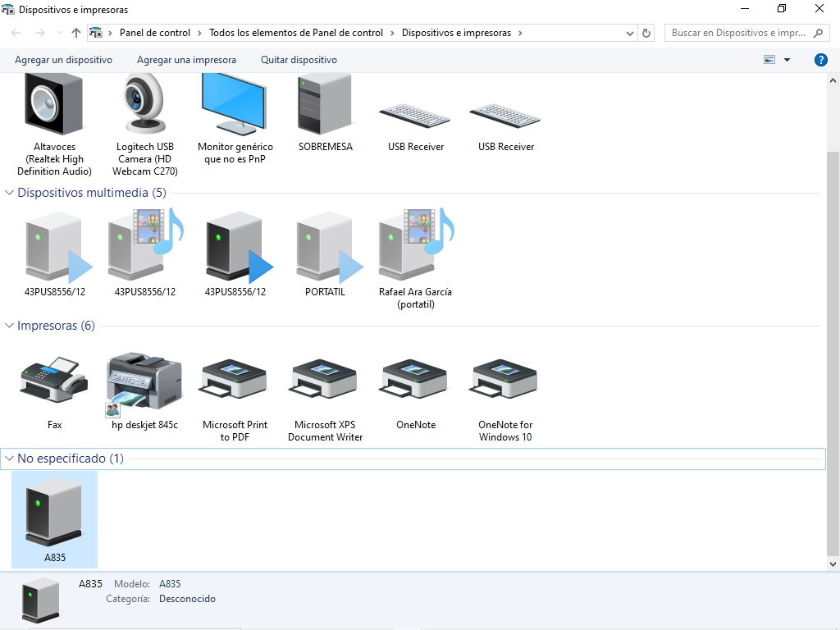
Task: Select the Microsoft XPS Document Writer printer
Action: 325,379
